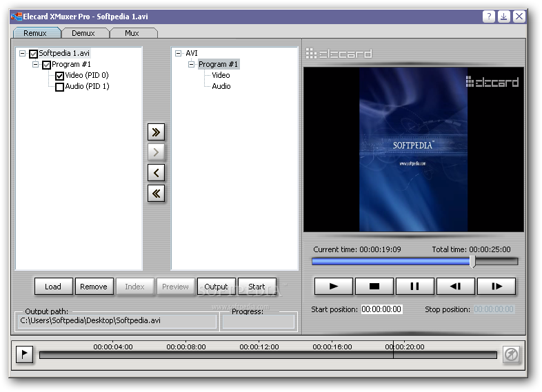
Task: Select Audio (PID 1) tree label
Action: coord(87,86)
